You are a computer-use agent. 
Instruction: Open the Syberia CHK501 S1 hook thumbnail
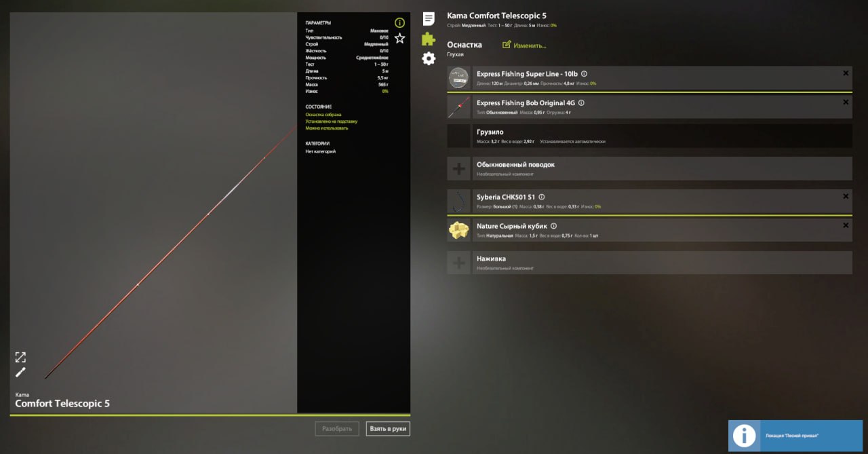pyautogui.click(x=458, y=201)
